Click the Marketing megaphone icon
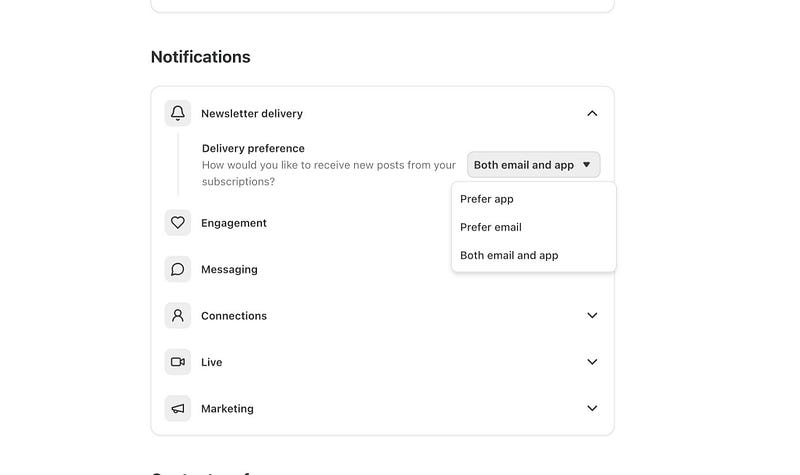 tap(178, 408)
